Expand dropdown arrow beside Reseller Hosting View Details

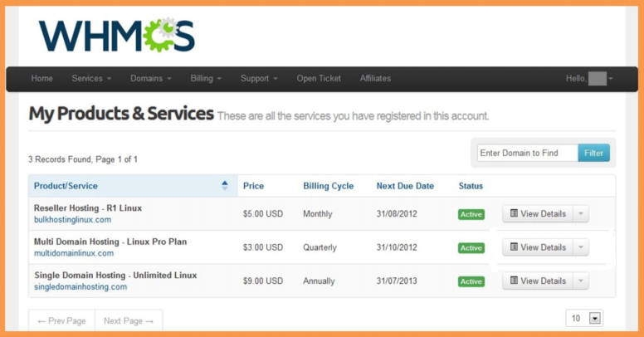coord(581,213)
